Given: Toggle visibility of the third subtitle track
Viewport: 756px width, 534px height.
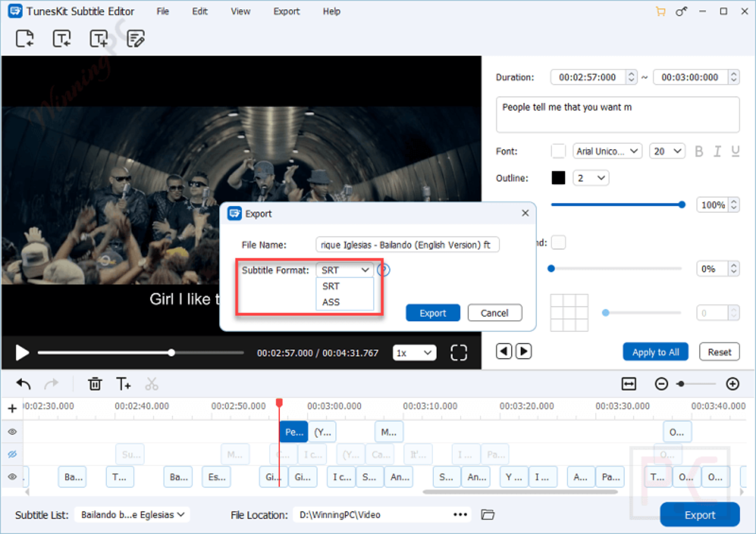Looking at the screenshot, I should pos(12,477).
